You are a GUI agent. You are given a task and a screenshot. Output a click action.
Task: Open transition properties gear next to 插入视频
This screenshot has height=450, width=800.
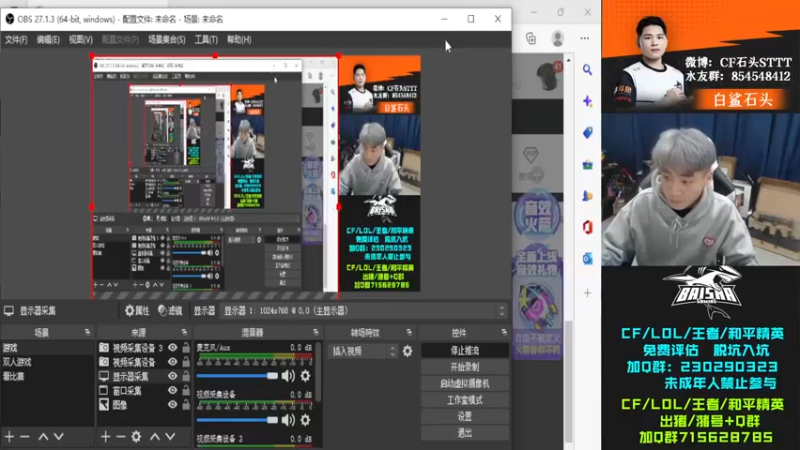point(407,351)
